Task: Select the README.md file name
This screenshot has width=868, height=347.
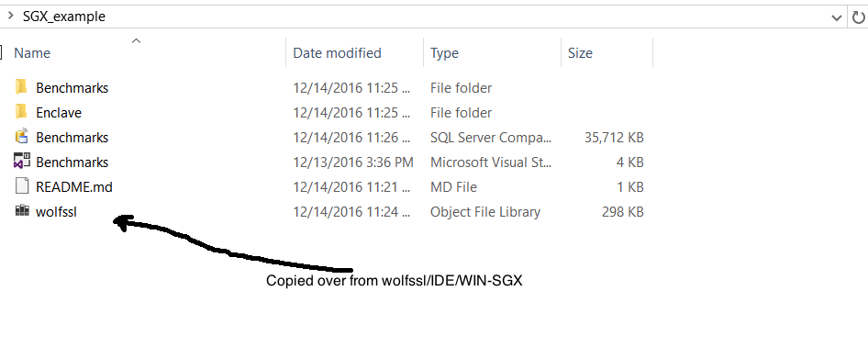Action: [x=74, y=186]
